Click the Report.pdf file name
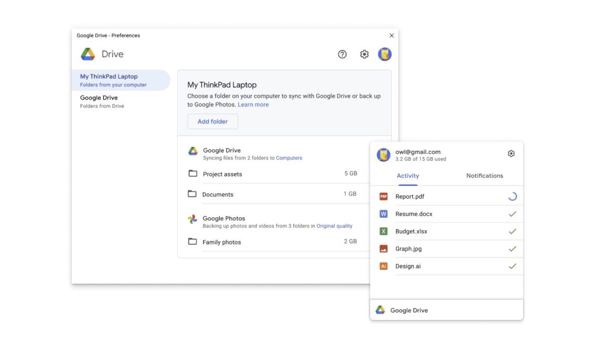This screenshot has width=597, height=364. (410, 197)
